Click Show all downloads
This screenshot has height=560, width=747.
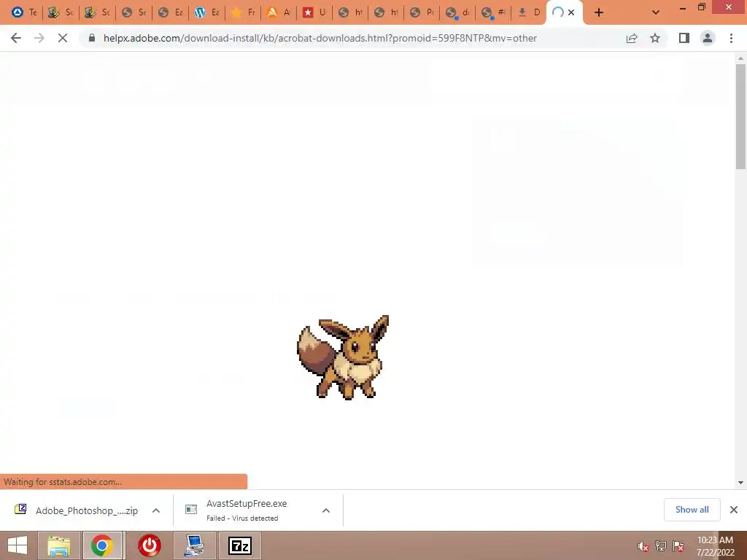coord(692,510)
